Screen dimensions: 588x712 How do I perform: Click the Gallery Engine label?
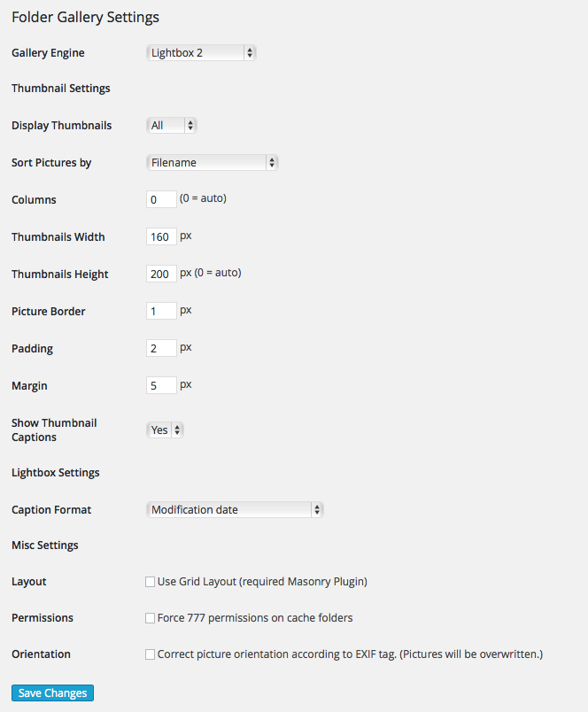pos(48,52)
